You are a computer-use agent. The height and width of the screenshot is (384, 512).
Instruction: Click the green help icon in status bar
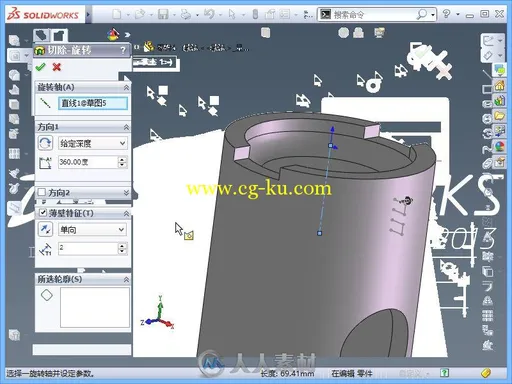tap(444, 373)
